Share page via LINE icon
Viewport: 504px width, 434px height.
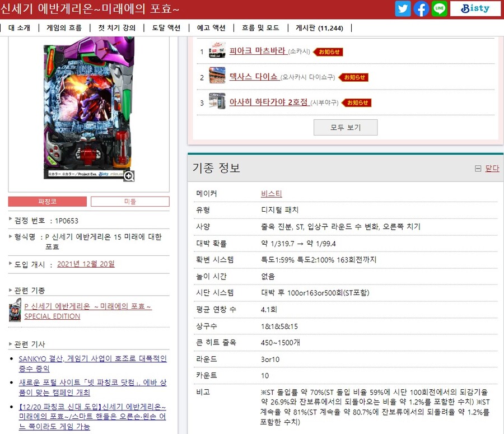pos(440,9)
